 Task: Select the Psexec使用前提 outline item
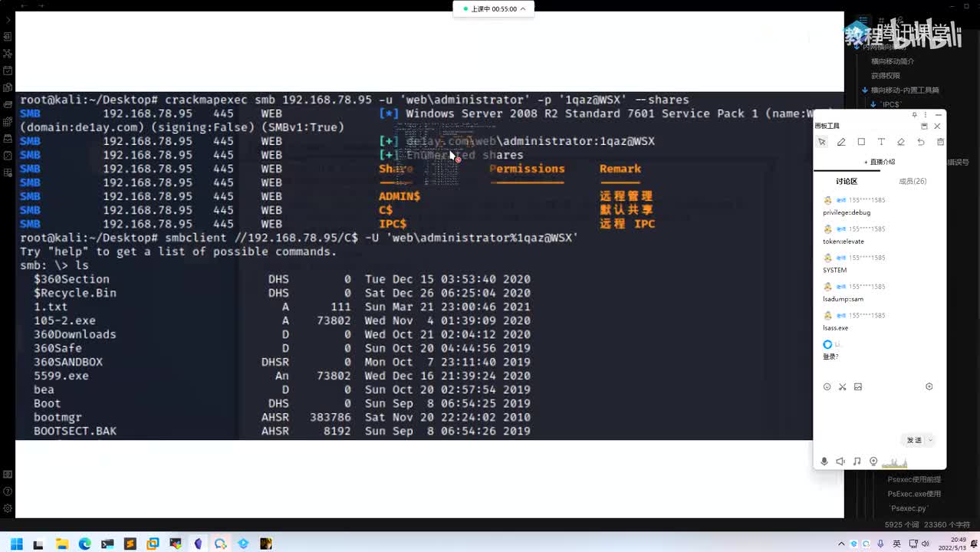click(x=914, y=479)
